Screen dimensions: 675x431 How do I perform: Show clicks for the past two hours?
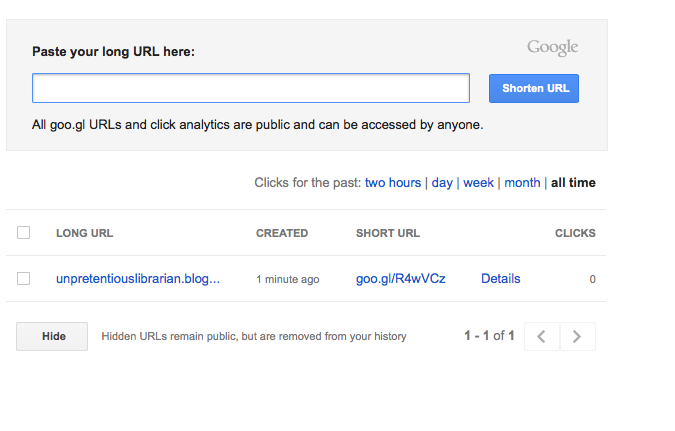(x=393, y=183)
